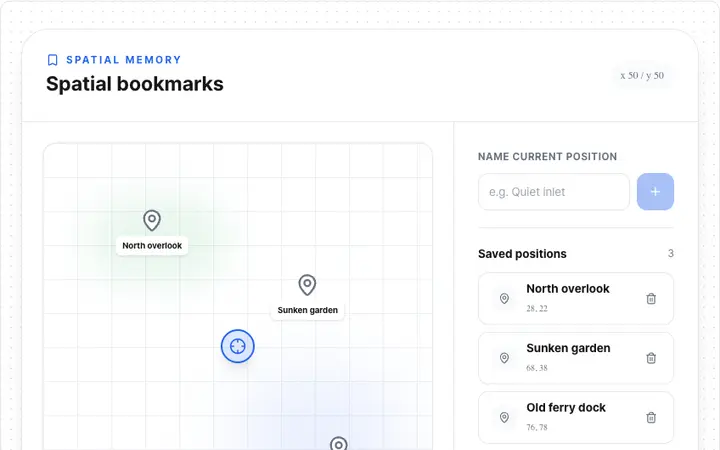Delete the Sunken garden bookmark
This screenshot has width=720, height=450.
(x=651, y=358)
